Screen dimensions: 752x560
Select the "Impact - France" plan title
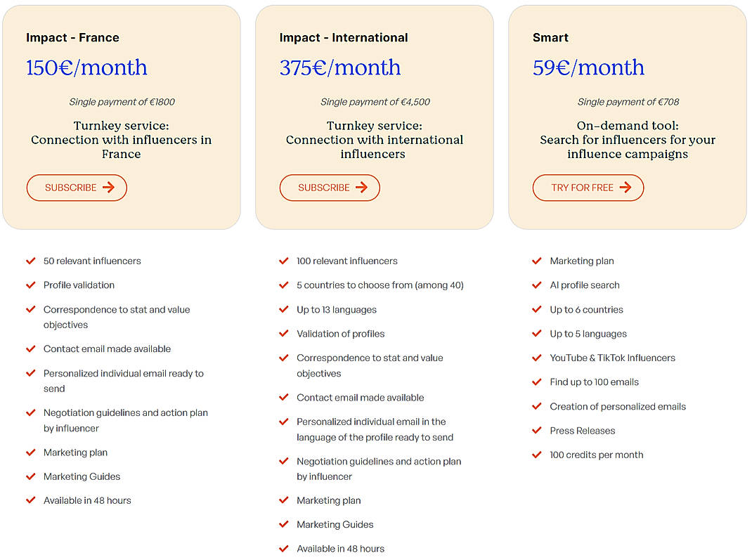(72, 37)
